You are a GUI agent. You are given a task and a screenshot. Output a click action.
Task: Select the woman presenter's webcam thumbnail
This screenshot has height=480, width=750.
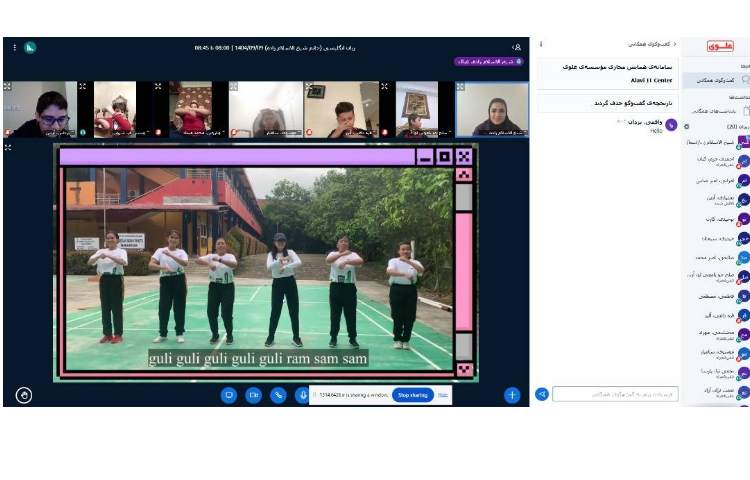tap(493, 109)
